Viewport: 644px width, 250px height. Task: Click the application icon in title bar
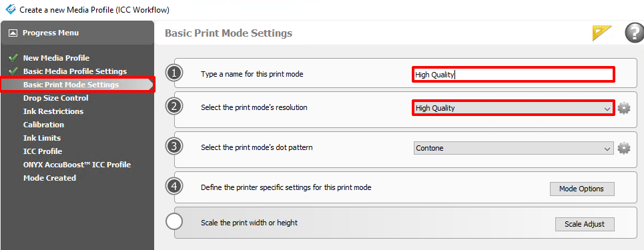10,9
